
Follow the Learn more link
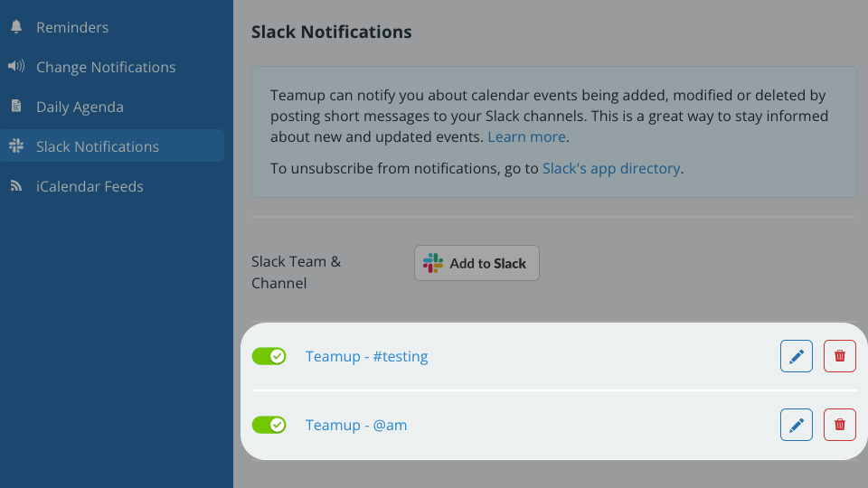pos(526,136)
